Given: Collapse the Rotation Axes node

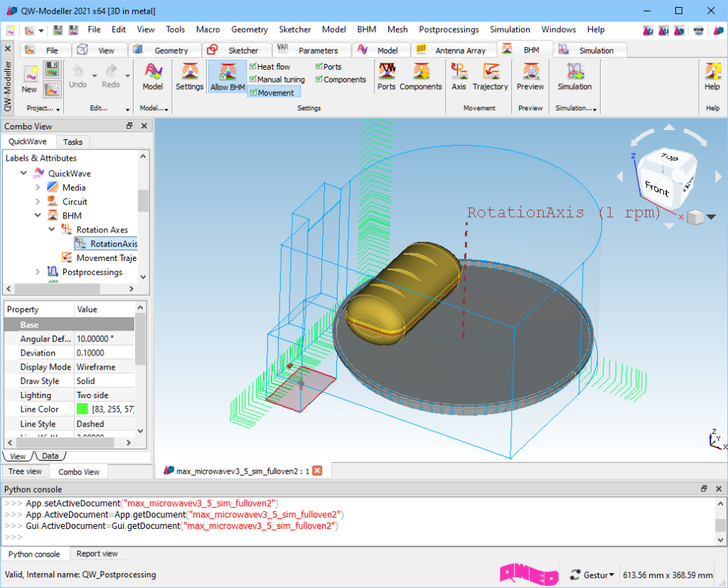Looking at the screenshot, I should [52, 230].
